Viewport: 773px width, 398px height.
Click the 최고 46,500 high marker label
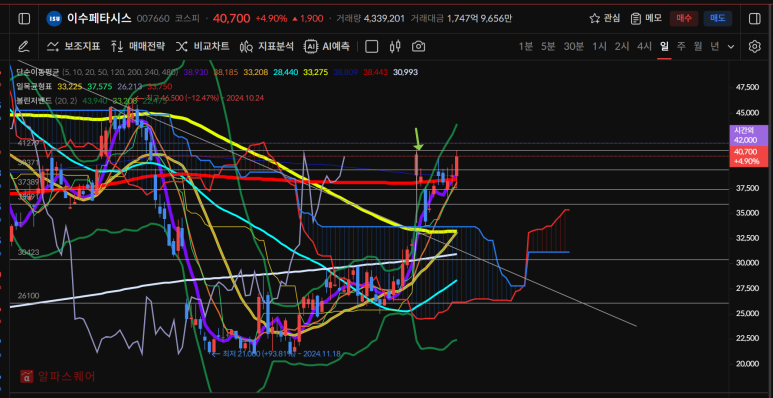[x=200, y=98]
